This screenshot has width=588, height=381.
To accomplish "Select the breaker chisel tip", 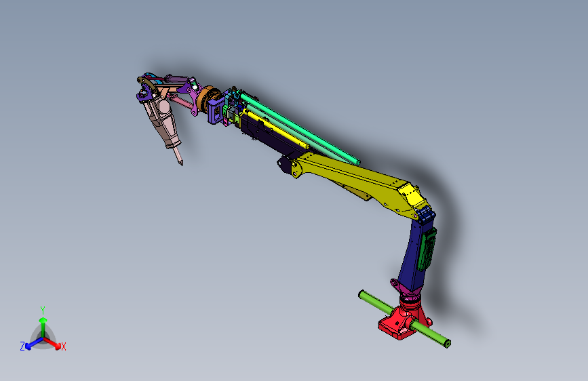I will (x=178, y=156).
